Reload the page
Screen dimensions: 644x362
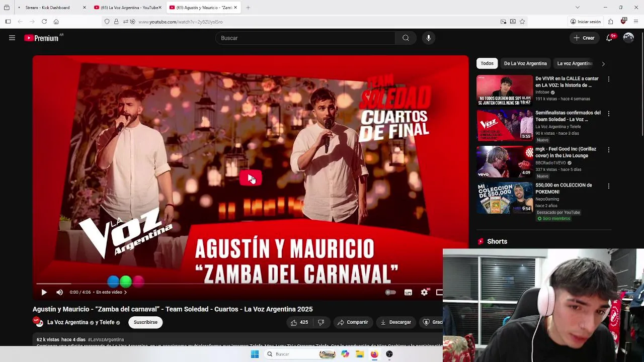pos(44,22)
